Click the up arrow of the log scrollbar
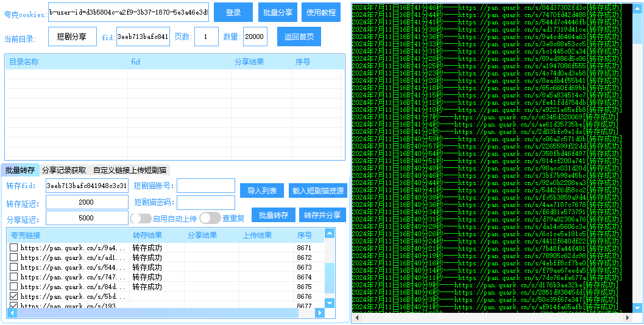This screenshot has width=644, height=325. pyautogui.click(x=638, y=7)
